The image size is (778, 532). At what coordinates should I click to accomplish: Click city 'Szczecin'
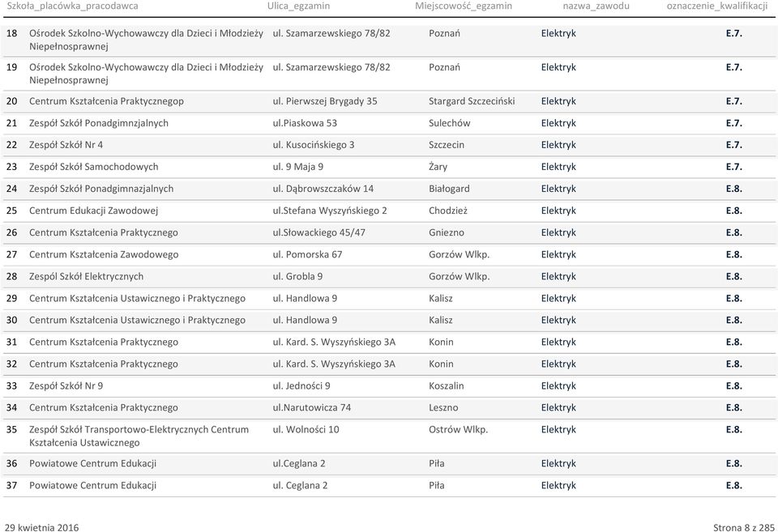tap(447, 145)
